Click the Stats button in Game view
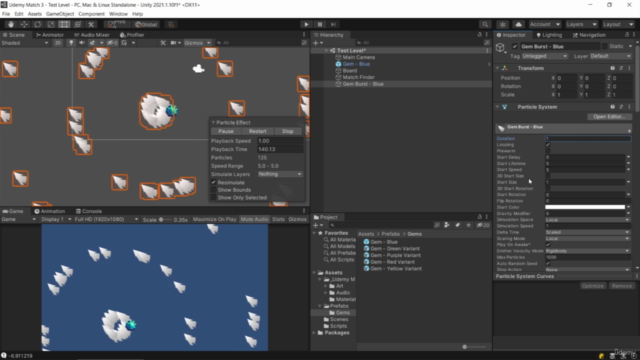640x360 pixels. [x=278, y=219]
